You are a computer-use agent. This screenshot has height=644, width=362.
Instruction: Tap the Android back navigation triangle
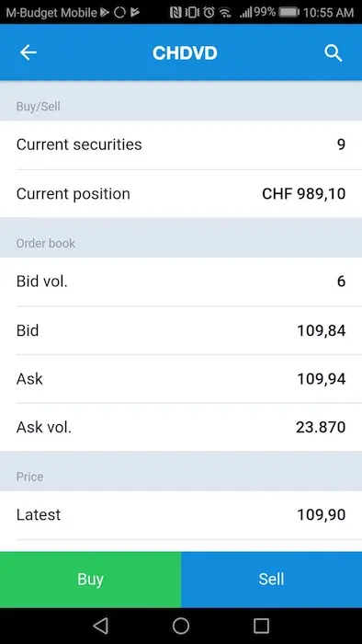[x=100, y=626]
